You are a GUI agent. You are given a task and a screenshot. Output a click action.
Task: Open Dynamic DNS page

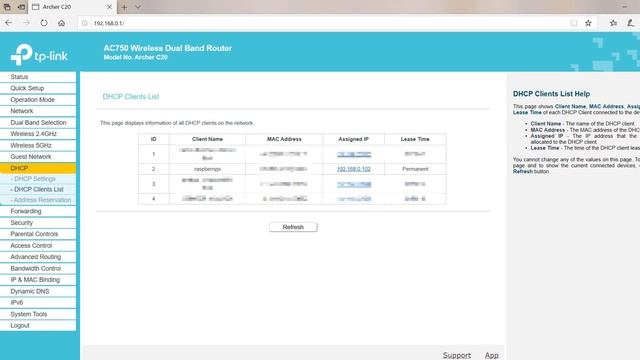tap(38, 291)
